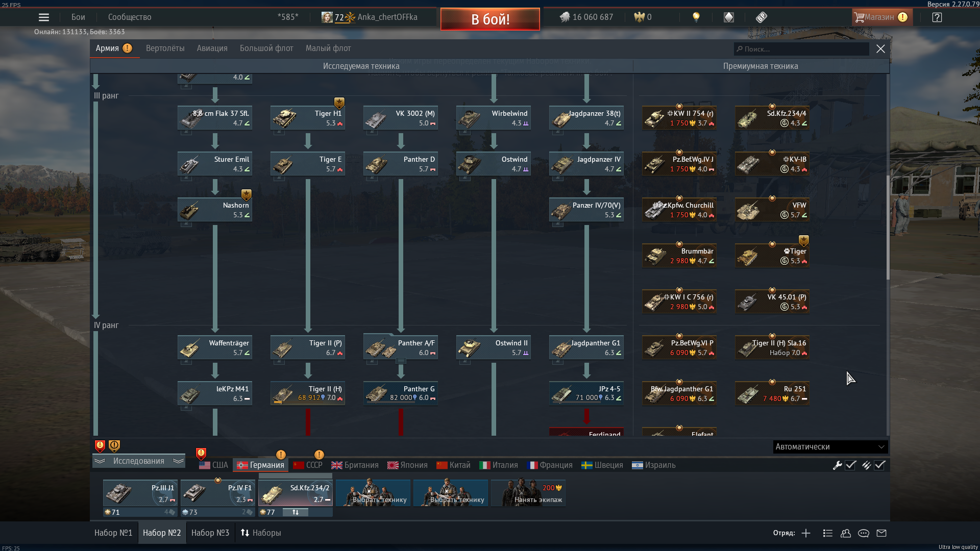The width and height of the screenshot is (980, 551).
Task: Click the squad plus invite icon
Action: [x=806, y=533]
